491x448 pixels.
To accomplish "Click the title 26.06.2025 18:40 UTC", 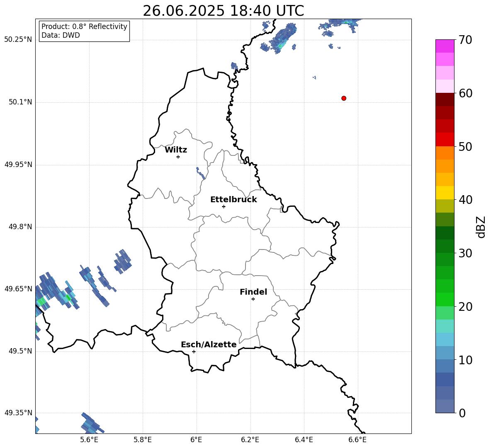I will [223, 11].
